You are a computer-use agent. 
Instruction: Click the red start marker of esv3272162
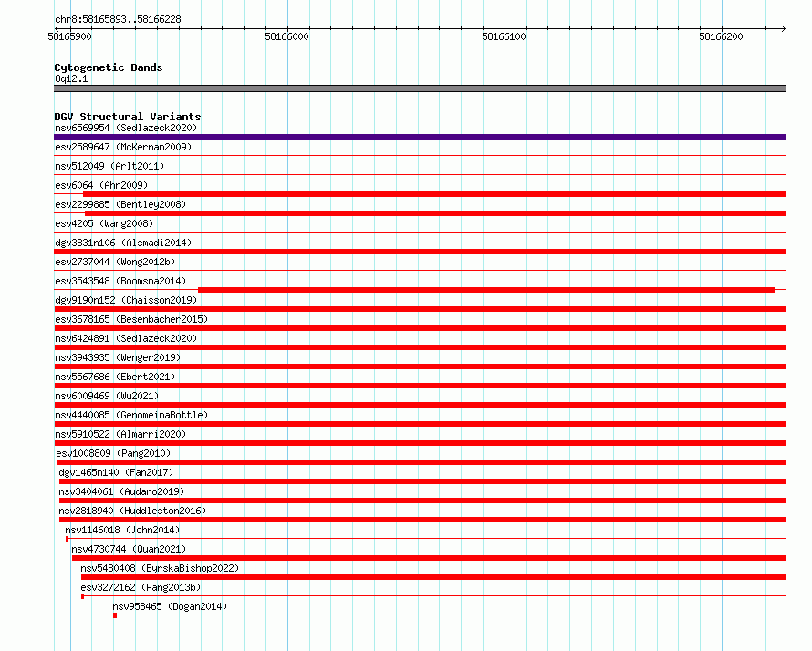(82, 596)
